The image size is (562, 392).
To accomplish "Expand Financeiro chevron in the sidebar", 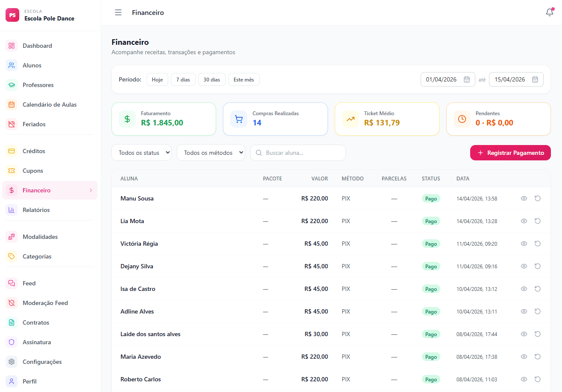I will (x=91, y=190).
